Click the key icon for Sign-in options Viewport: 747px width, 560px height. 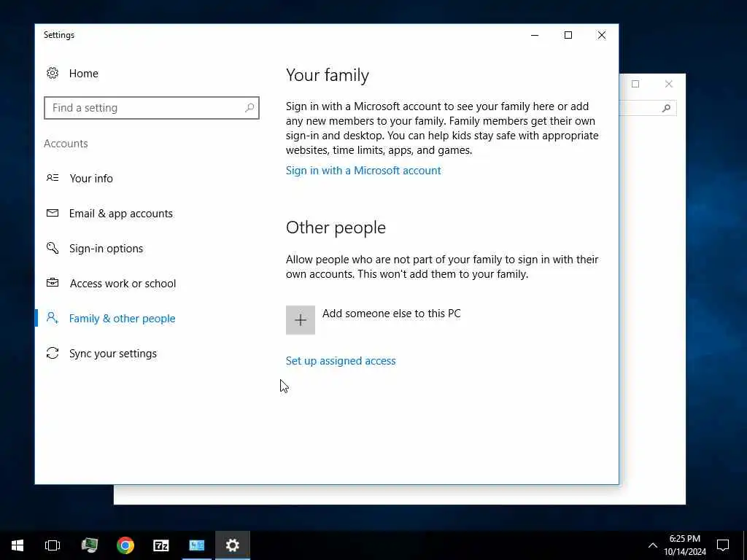click(x=53, y=248)
